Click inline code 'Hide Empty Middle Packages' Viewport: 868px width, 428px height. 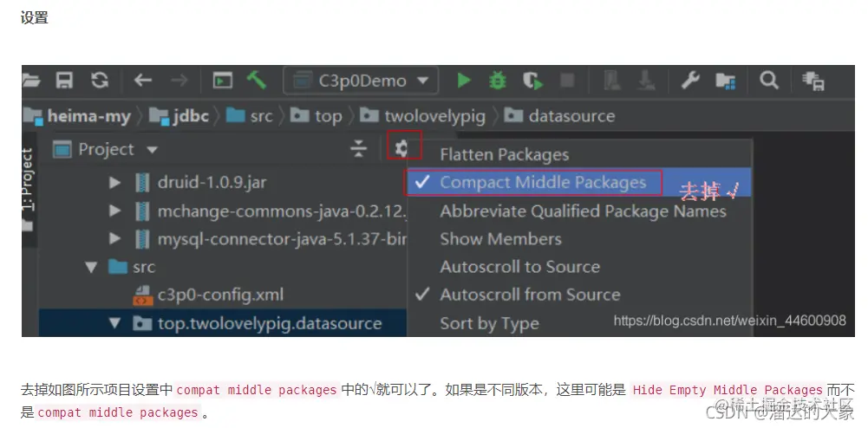pos(728,390)
